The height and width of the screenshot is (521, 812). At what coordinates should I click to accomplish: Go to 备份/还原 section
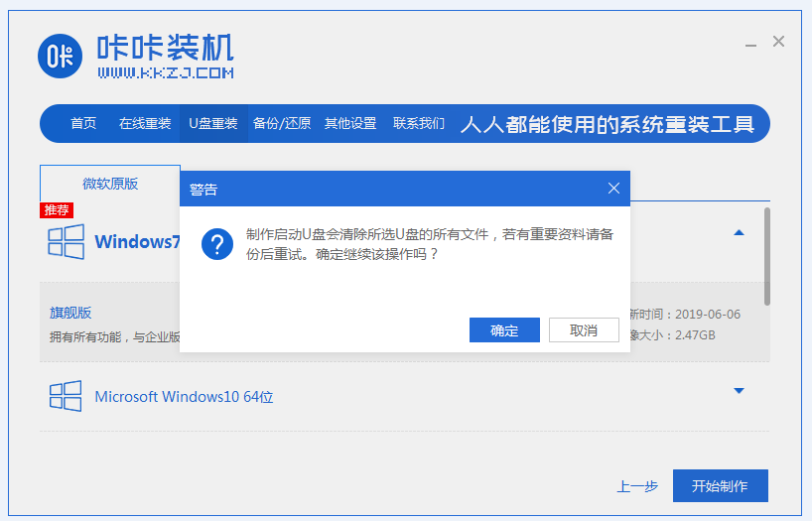click(x=282, y=124)
